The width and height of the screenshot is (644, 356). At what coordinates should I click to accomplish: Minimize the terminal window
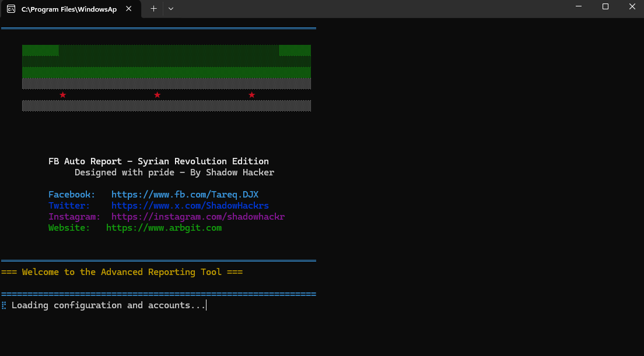pos(578,7)
